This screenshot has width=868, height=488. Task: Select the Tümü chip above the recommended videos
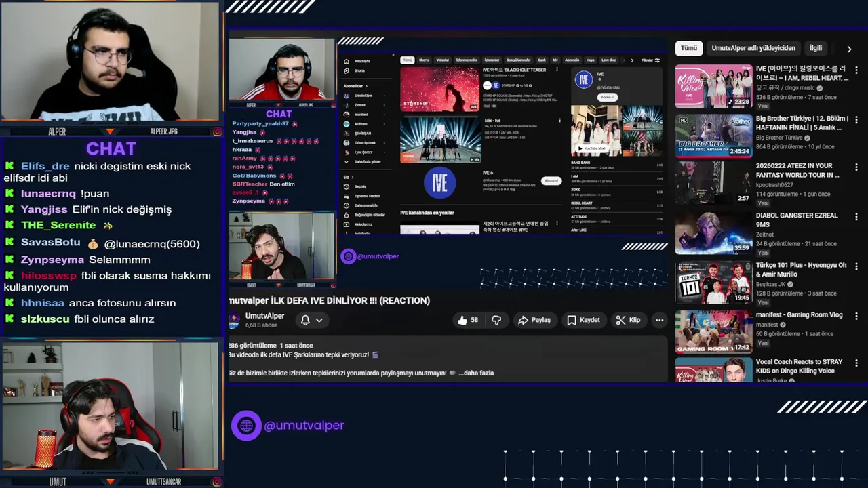[689, 48]
